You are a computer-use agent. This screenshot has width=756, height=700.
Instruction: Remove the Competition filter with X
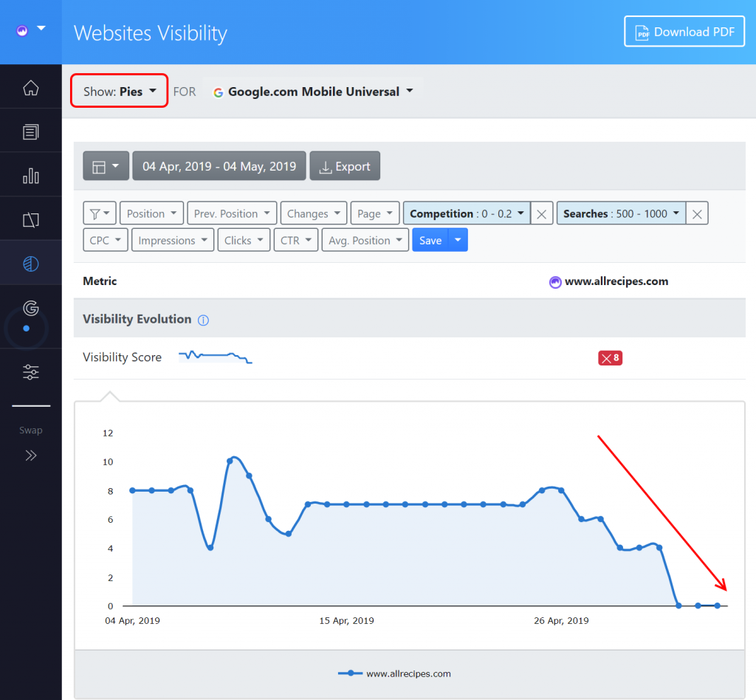click(541, 213)
